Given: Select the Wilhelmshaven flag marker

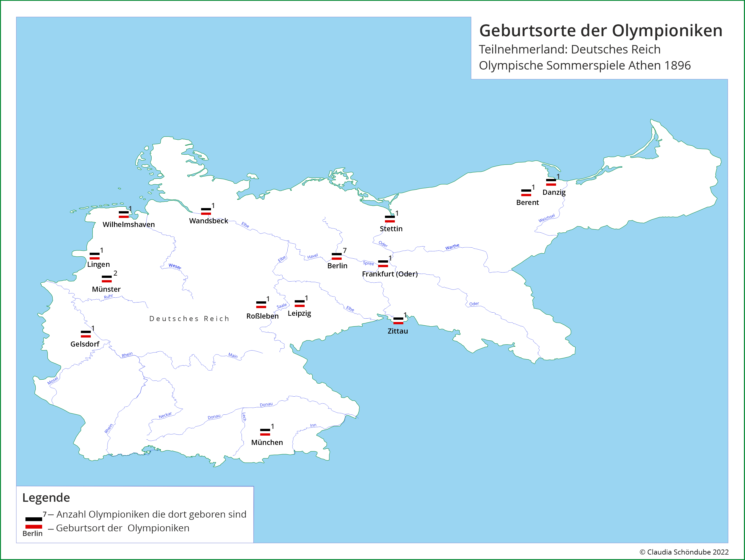Looking at the screenshot, I should tap(124, 215).
